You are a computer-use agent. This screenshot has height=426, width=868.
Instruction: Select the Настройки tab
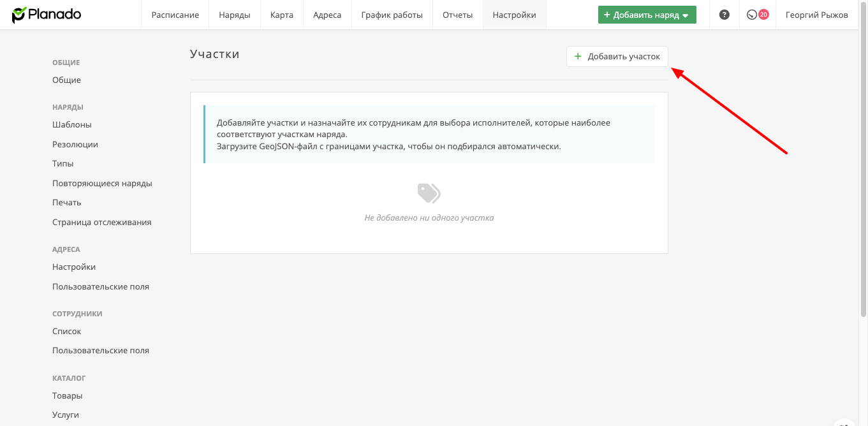[x=515, y=15]
